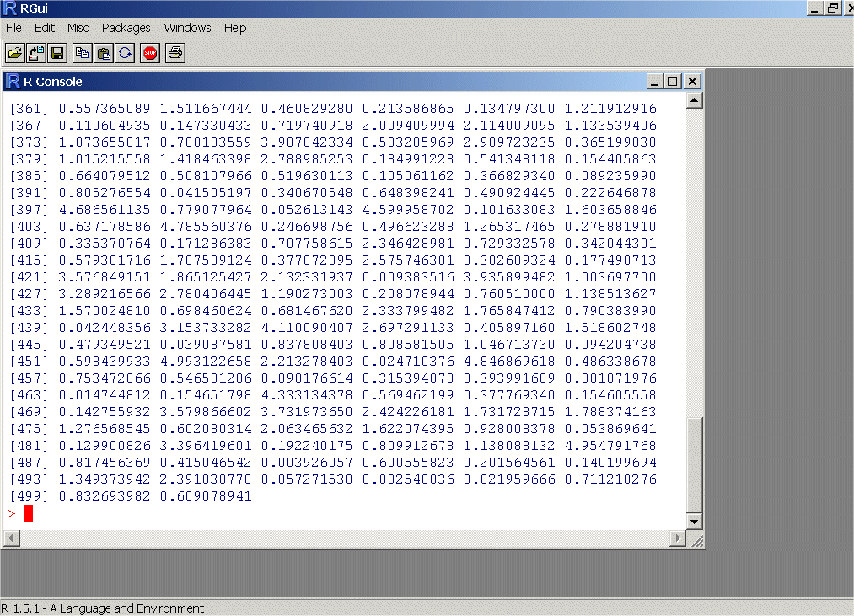Click the Paste clipboard icon
Image resolution: width=854 pixels, height=616 pixels.
(104, 53)
